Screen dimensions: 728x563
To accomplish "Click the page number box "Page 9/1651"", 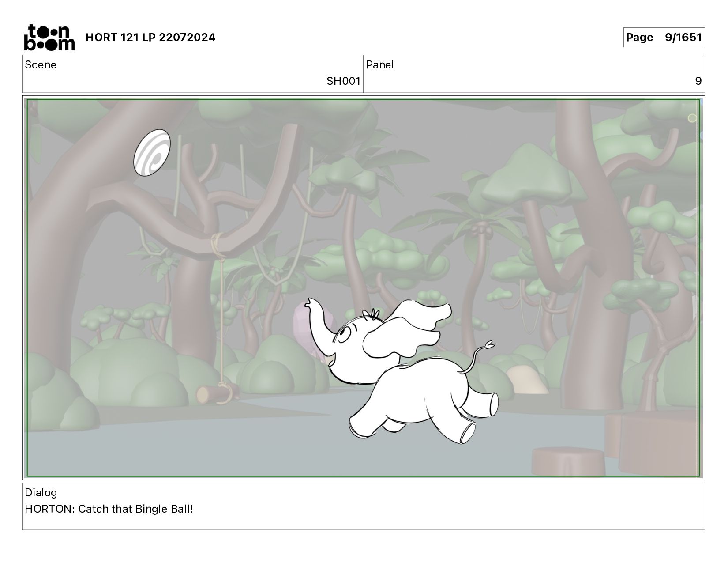I will click(x=664, y=37).
